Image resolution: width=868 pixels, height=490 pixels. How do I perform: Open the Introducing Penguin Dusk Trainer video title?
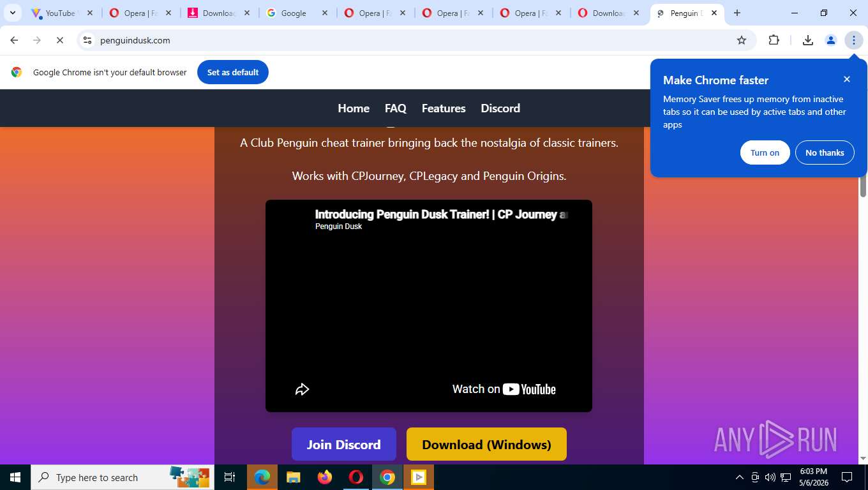[441, 214]
